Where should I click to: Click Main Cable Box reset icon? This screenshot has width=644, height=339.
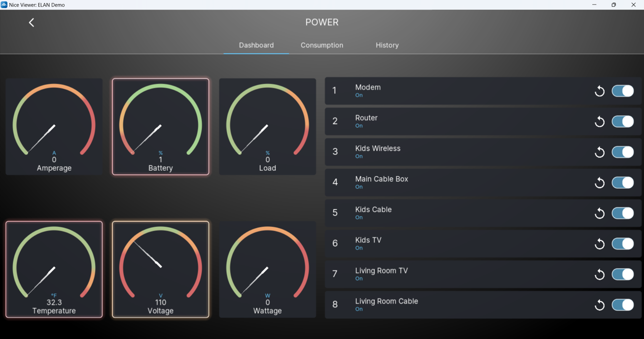coord(599,183)
